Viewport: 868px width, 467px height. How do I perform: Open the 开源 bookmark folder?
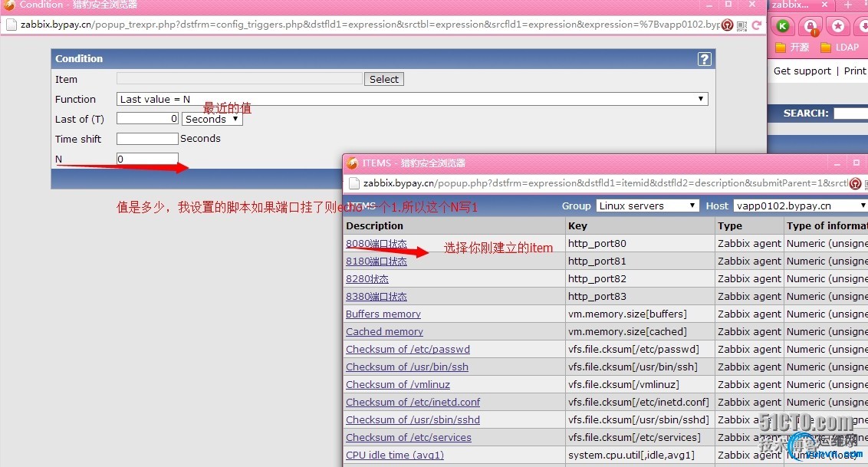pos(792,48)
